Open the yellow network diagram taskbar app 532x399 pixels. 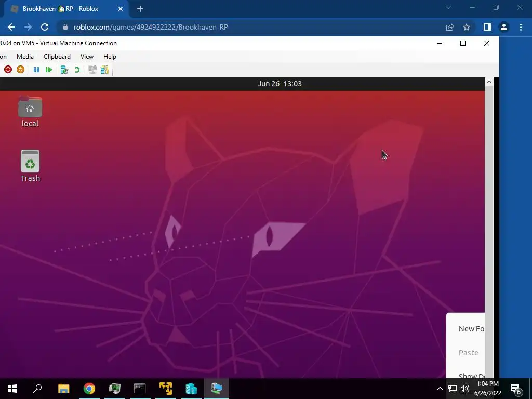[166, 389]
